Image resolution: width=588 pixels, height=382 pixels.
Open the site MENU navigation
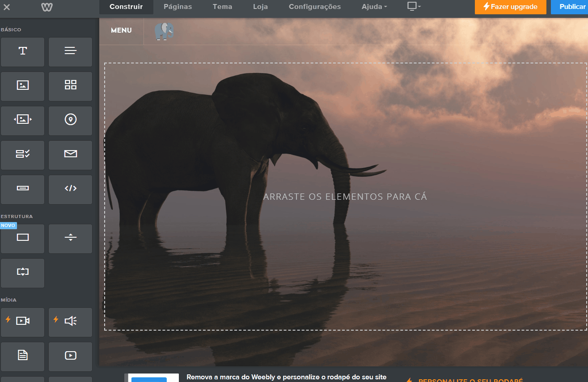point(121,30)
